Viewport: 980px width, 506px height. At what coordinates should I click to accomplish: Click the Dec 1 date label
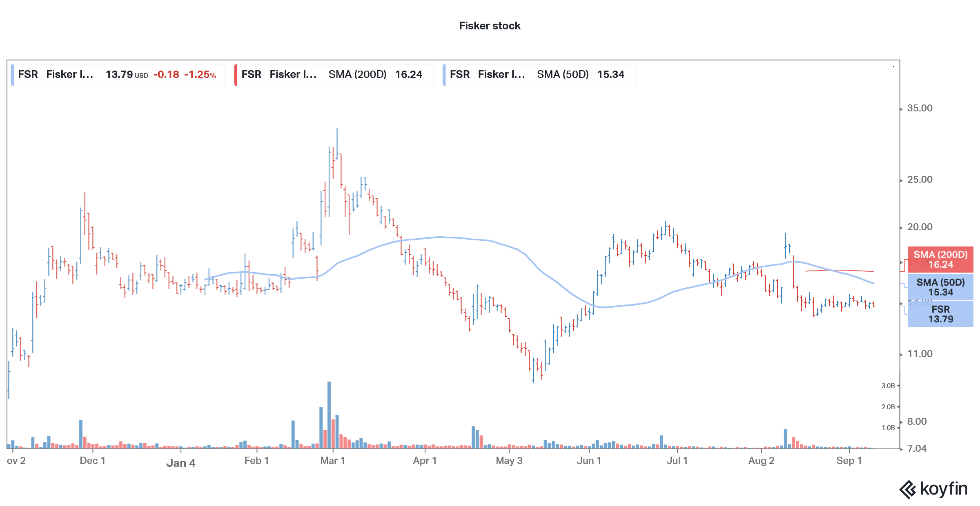pyautogui.click(x=93, y=461)
